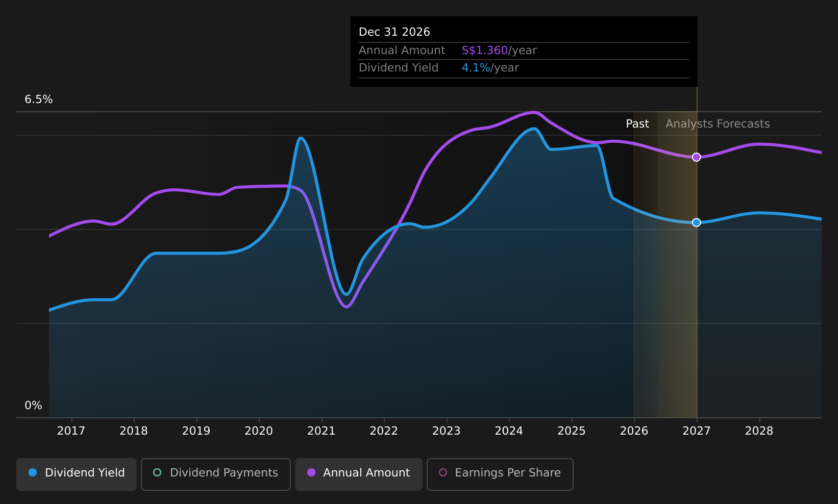Click the 4.1% dividend yield value in tooltip
The image size is (838, 504).
click(476, 68)
